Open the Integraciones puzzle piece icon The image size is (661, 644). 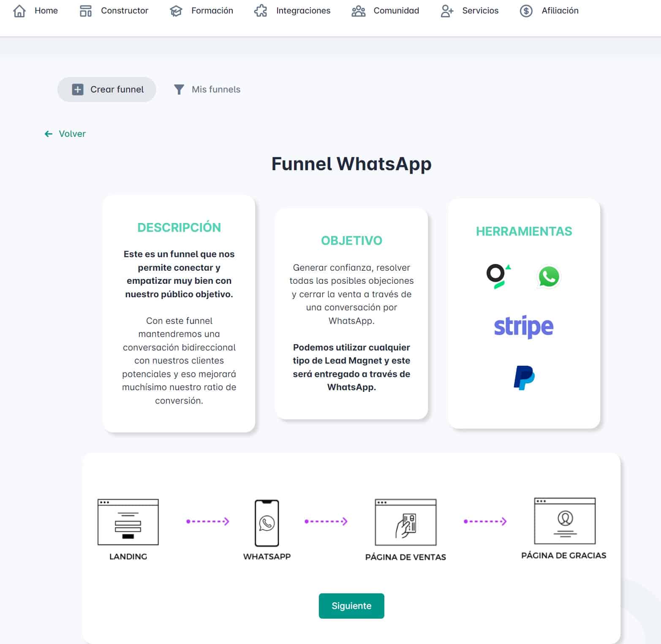(261, 11)
